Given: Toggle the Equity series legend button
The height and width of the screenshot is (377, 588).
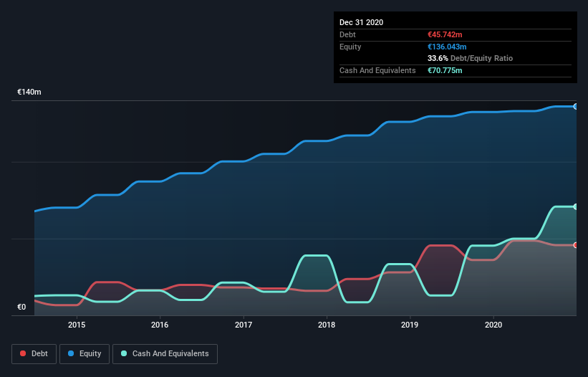Looking at the screenshot, I should click(x=85, y=354).
